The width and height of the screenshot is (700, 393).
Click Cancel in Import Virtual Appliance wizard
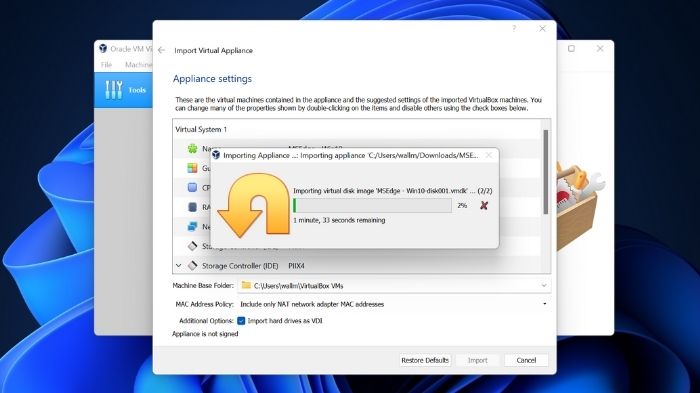pyautogui.click(x=526, y=360)
